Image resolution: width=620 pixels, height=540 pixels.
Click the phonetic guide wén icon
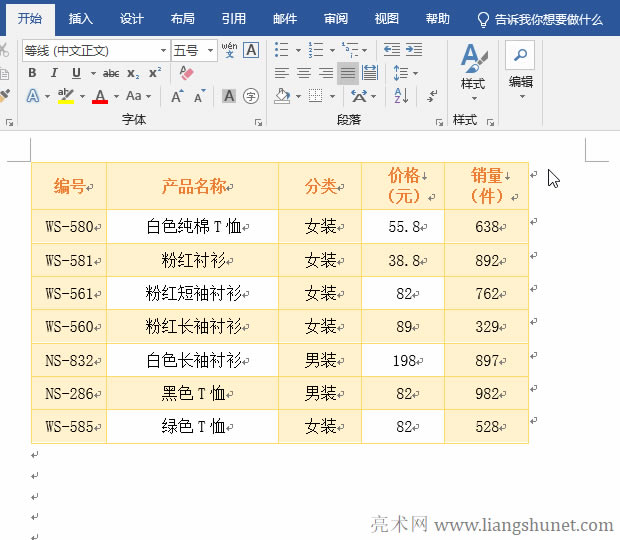(229, 49)
